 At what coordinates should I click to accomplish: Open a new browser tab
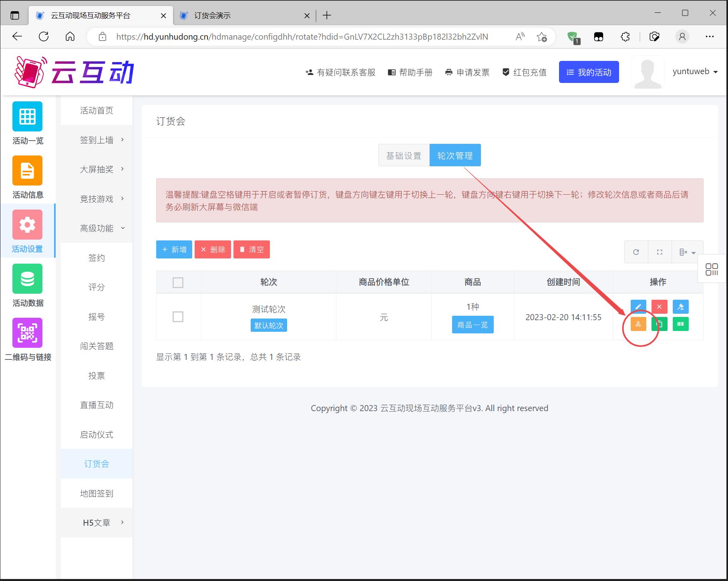click(327, 16)
